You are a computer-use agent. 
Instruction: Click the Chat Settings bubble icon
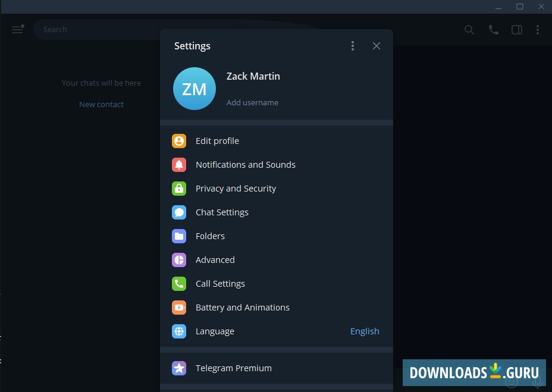coord(179,212)
